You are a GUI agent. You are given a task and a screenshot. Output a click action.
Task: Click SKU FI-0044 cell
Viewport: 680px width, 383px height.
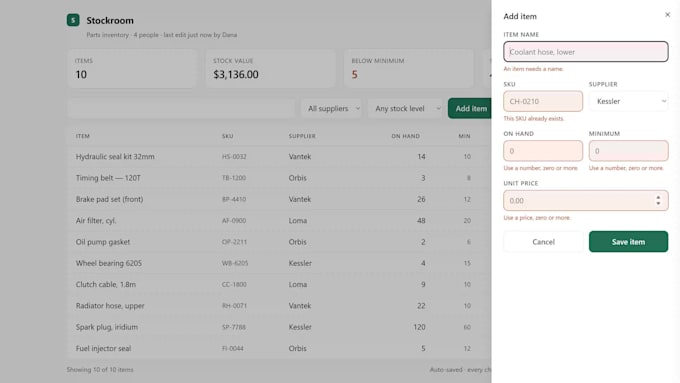pyautogui.click(x=232, y=348)
